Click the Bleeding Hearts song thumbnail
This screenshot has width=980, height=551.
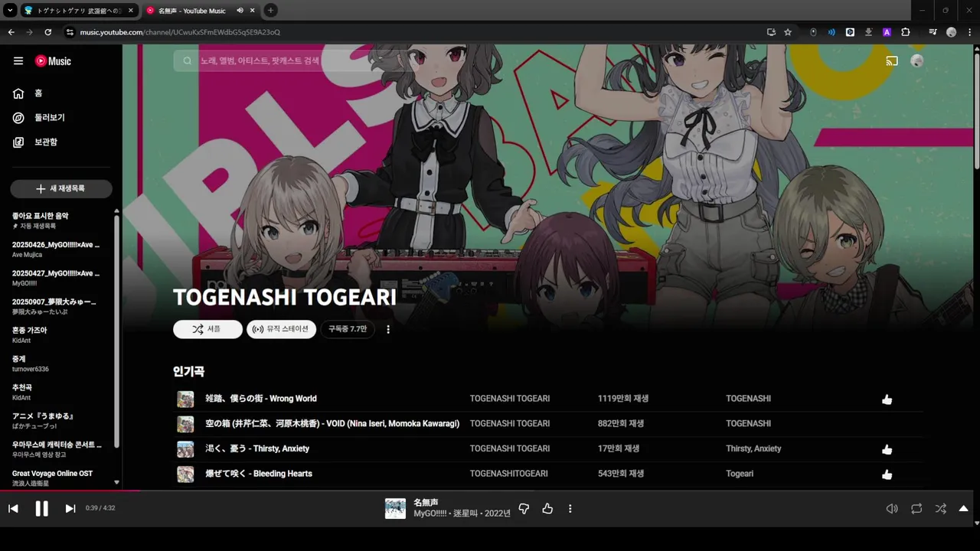click(x=185, y=474)
